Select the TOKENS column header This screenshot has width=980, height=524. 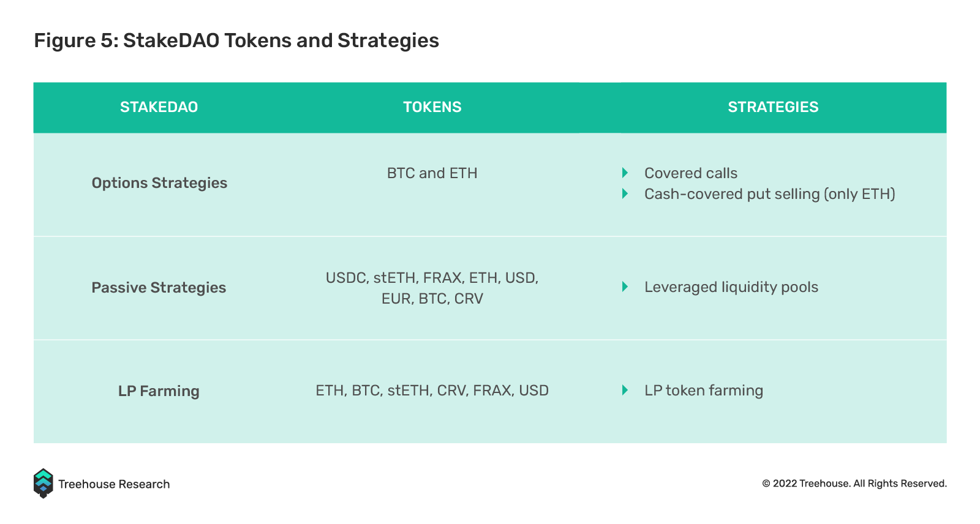(x=432, y=107)
